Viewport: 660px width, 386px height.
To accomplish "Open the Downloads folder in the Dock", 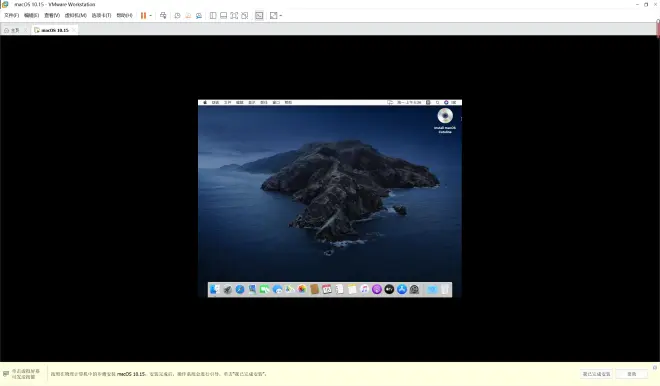I will [x=432, y=289].
